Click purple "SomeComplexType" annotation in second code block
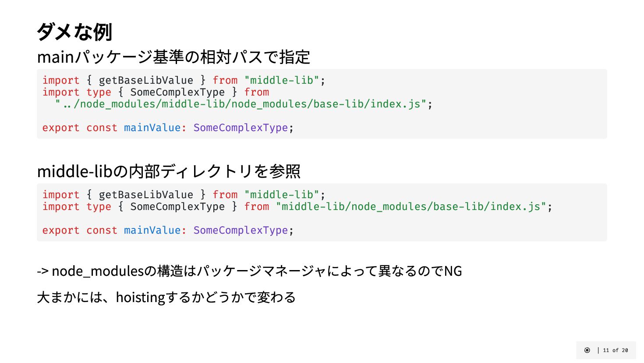This screenshot has width=644, height=363. click(241, 231)
